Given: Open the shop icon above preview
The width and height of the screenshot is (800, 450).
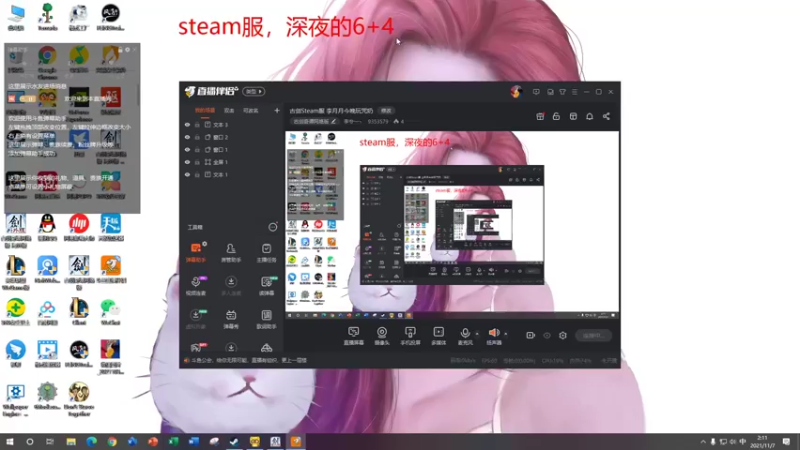Looking at the screenshot, I should coord(573,116).
